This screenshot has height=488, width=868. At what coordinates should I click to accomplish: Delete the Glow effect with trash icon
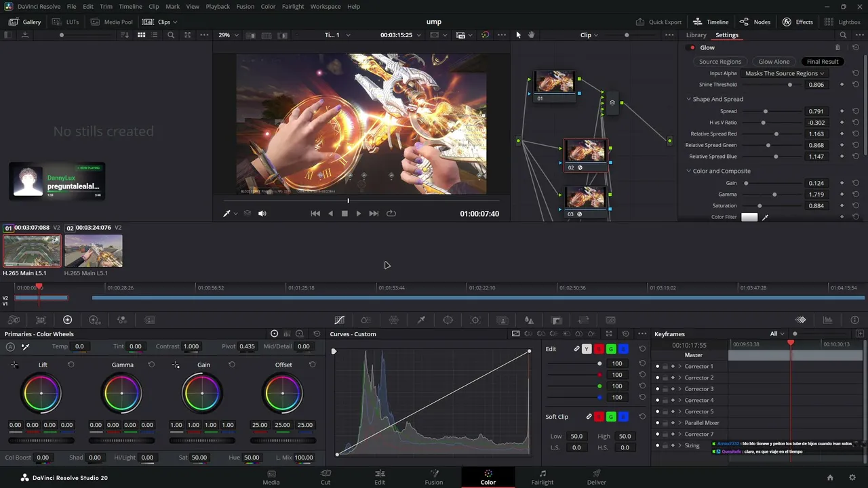837,47
